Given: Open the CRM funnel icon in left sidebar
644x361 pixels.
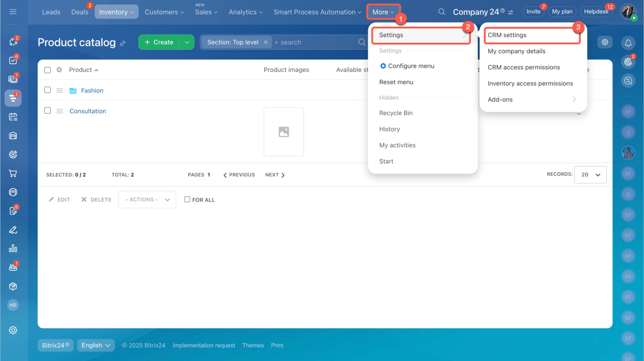Looking at the screenshot, I should [x=13, y=98].
